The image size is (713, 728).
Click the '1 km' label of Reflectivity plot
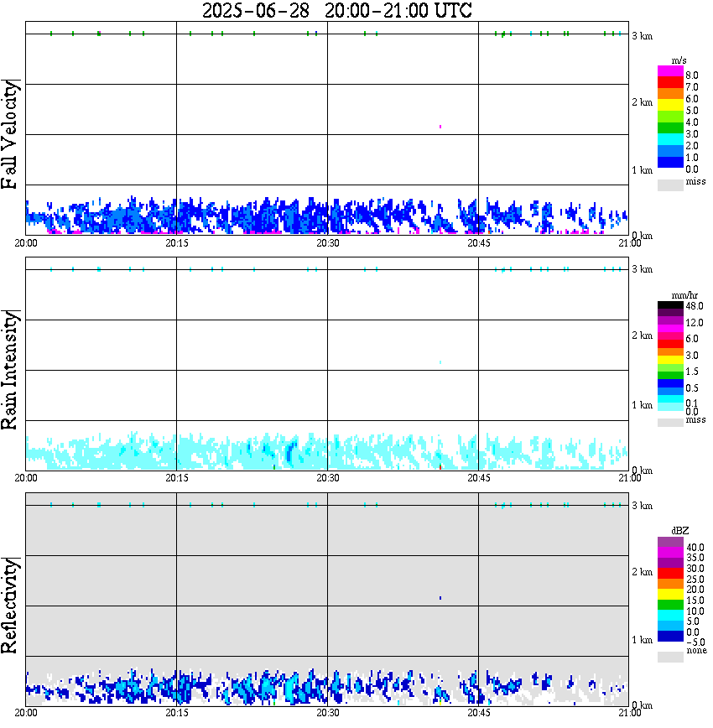click(642, 640)
